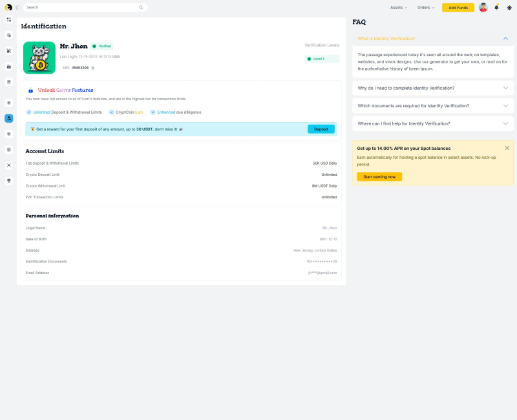This screenshot has width=517, height=420.
Task: Click the wallet icon in the sidebar
Action: click(x=9, y=67)
